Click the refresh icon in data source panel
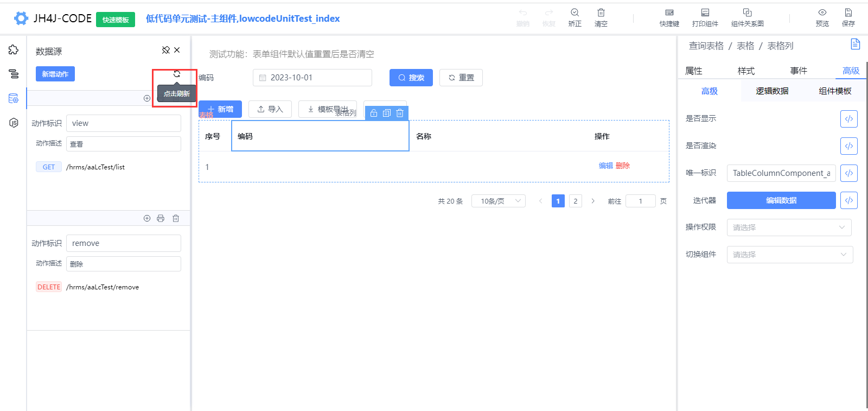This screenshot has width=868, height=411. [x=177, y=74]
